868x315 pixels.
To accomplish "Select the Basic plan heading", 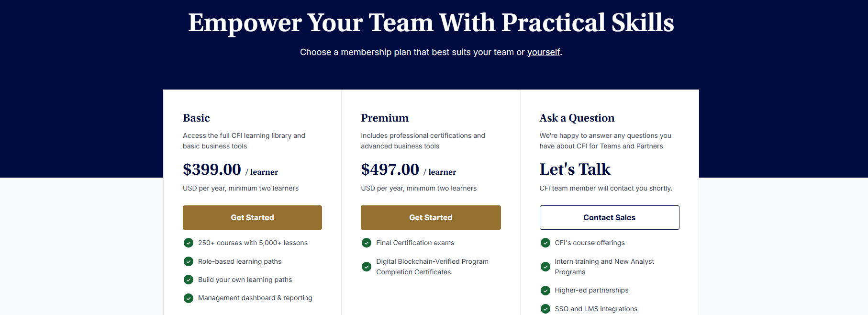I will (x=196, y=118).
